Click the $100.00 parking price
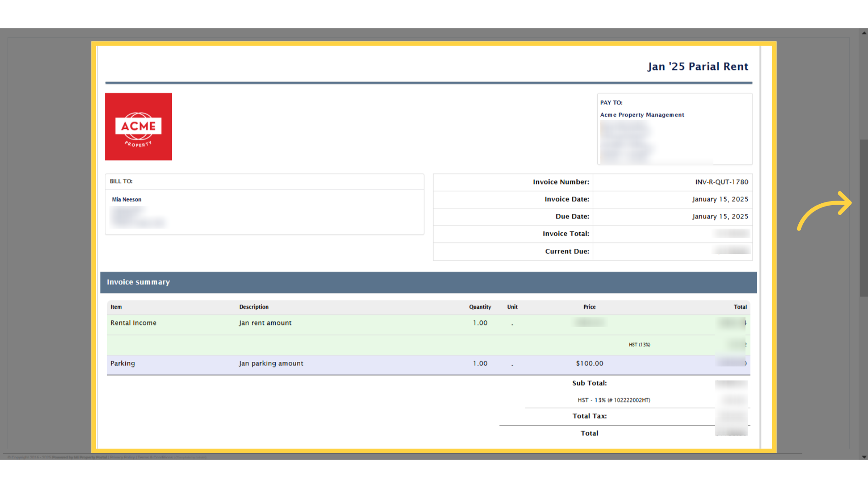 point(590,363)
